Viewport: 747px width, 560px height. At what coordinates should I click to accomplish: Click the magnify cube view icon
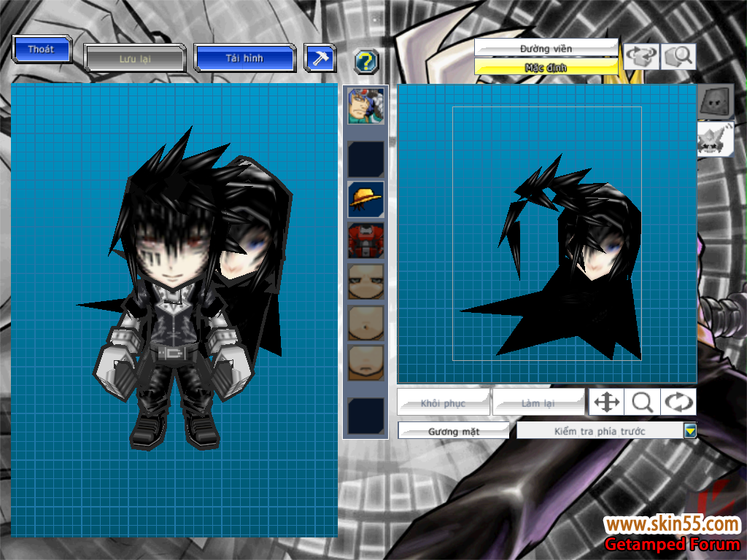pos(678,57)
